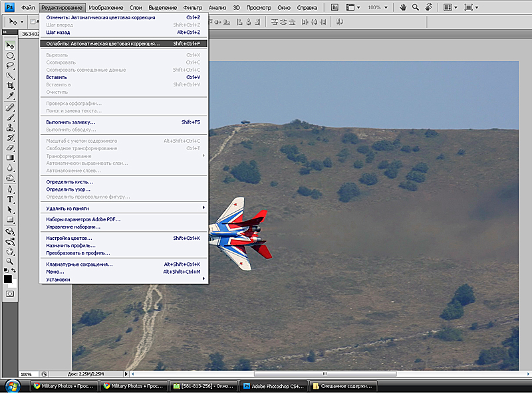This screenshot has width=532, height=398.
Task: Open the Справка menu
Action: (x=307, y=7)
